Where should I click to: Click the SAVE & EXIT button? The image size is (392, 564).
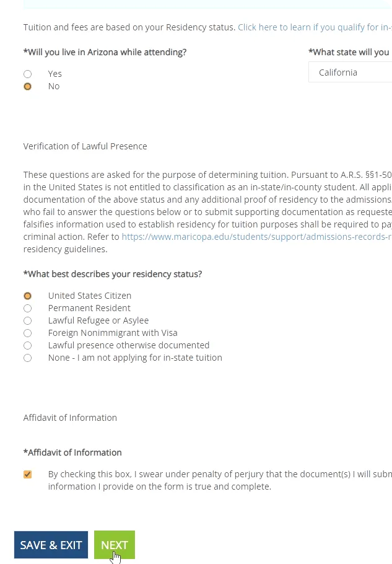[x=51, y=545]
